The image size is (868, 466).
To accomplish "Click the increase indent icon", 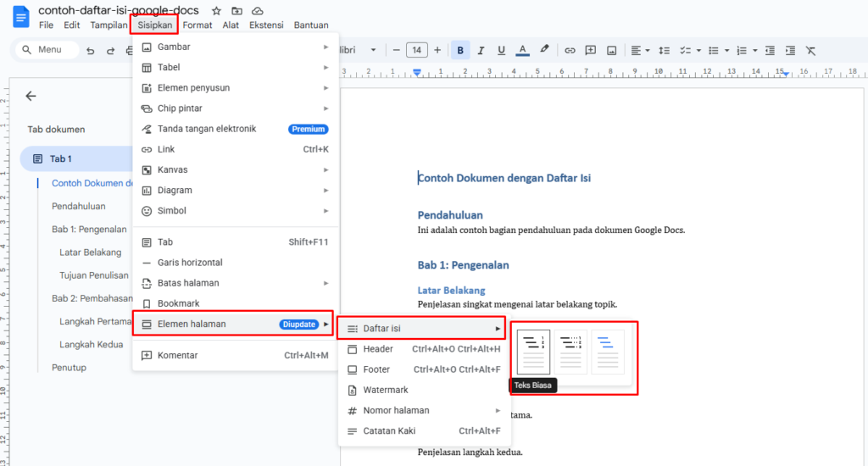I will [x=791, y=50].
